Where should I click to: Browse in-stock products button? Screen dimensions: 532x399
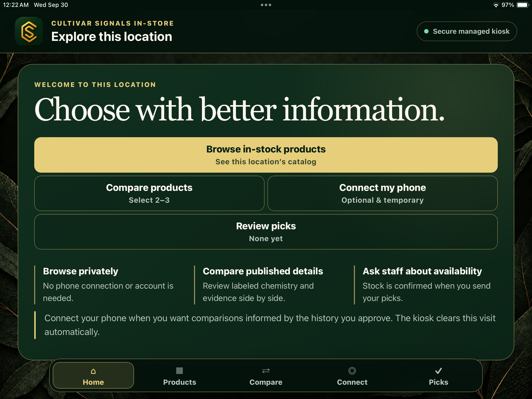(x=266, y=155)
